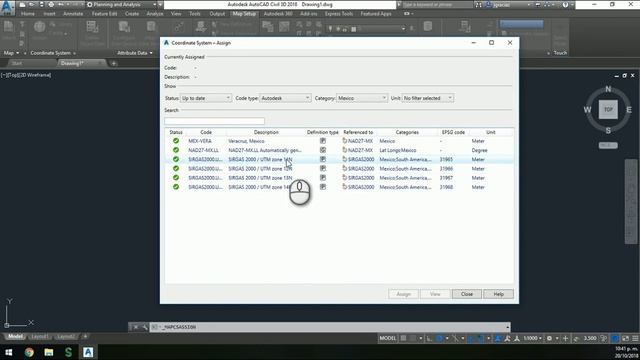Toggle polar tracking icon in status bar

[440, 338]
